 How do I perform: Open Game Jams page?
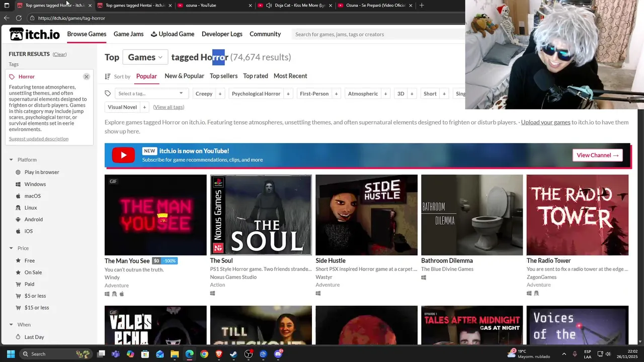(128, 34)
